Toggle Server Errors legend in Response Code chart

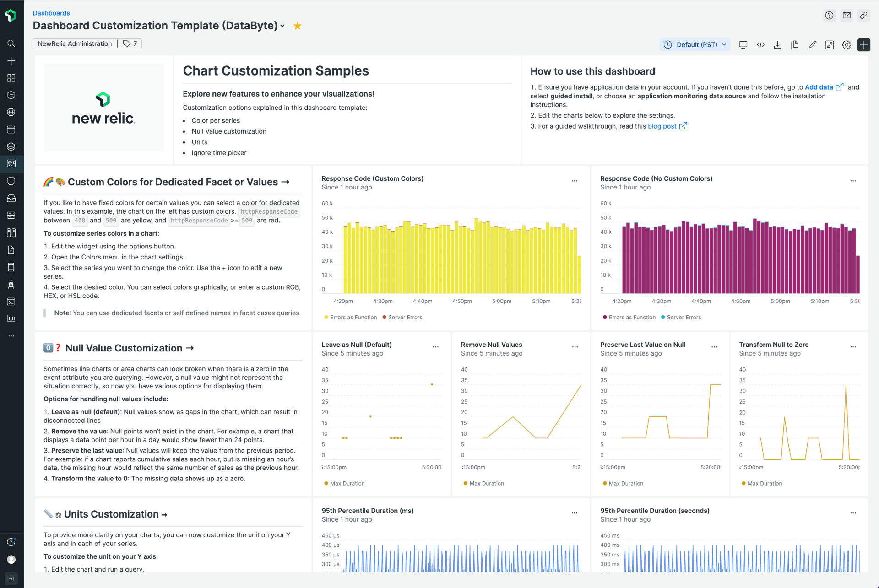click(402, 317)
